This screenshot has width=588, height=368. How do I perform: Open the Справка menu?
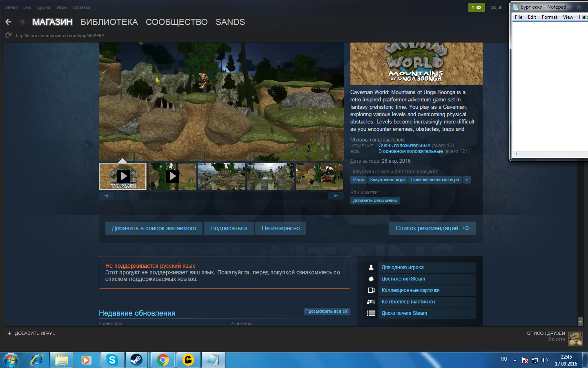tap(82, 7)
